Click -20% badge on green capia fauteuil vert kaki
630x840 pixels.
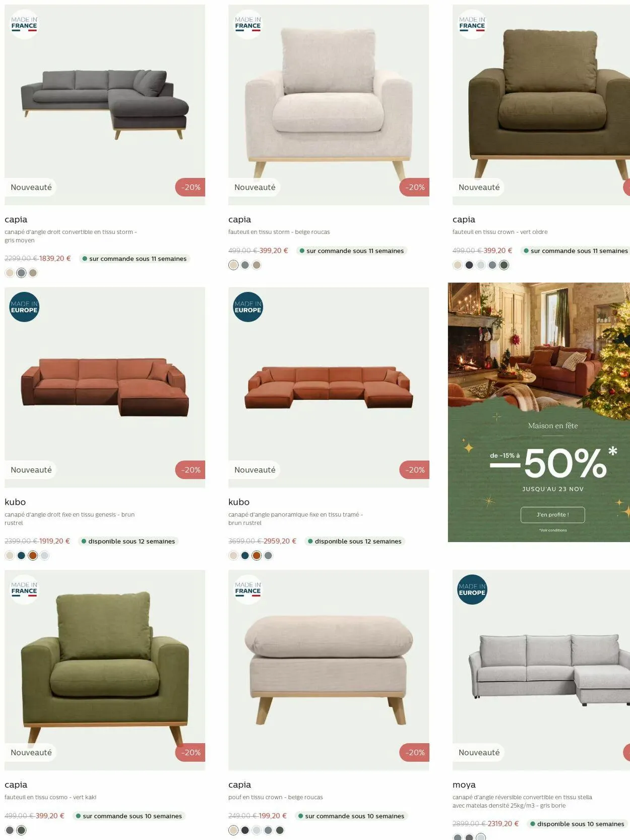tap(191, 752)
